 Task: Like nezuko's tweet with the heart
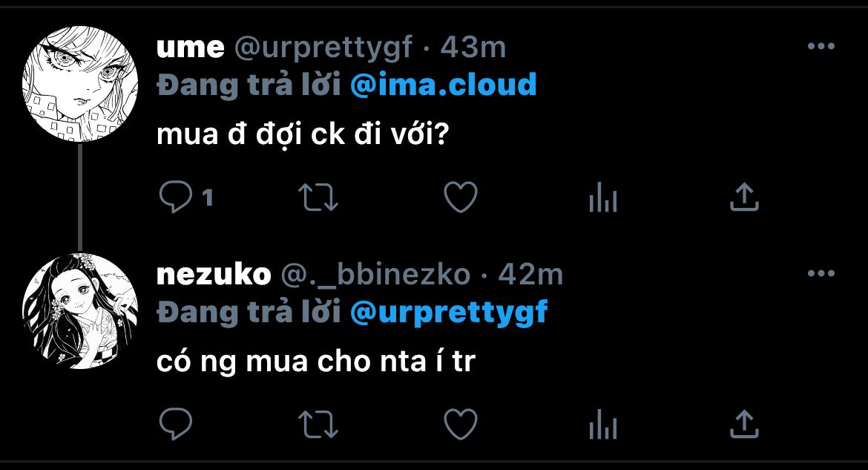coord(460,424)
